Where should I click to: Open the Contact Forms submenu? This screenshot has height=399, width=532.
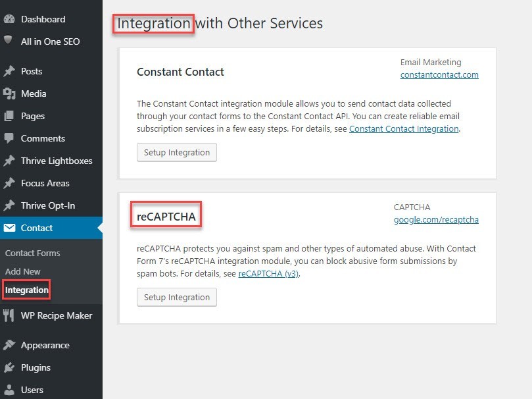[x=33, y=253]
